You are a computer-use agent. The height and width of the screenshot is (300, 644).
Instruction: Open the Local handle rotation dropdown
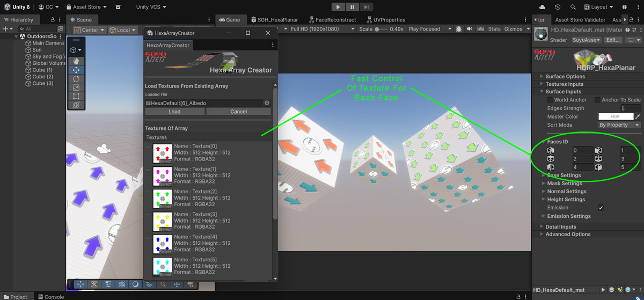[123, 30]
